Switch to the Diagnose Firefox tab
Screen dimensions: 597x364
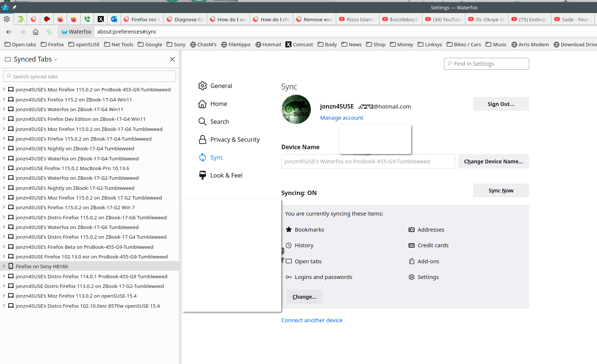pos(185,19)
